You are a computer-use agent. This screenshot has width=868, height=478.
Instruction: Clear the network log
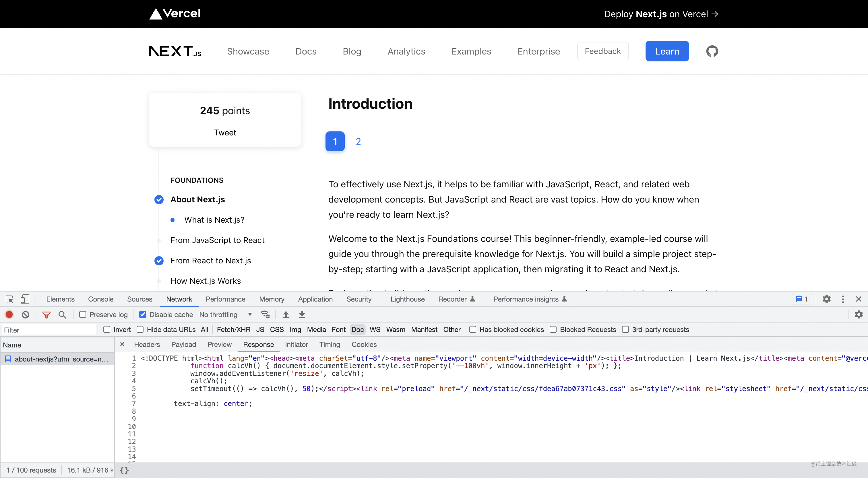click(x=26, y=315)
